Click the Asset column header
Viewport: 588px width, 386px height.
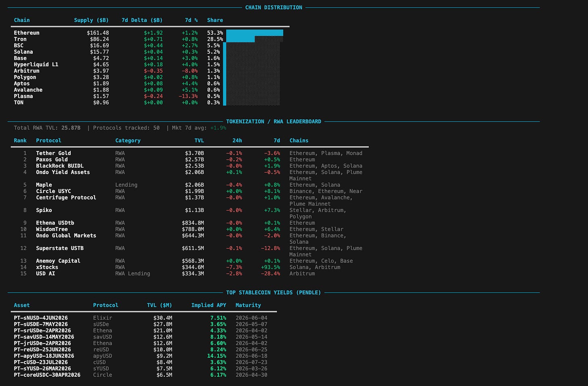(22, 305)
